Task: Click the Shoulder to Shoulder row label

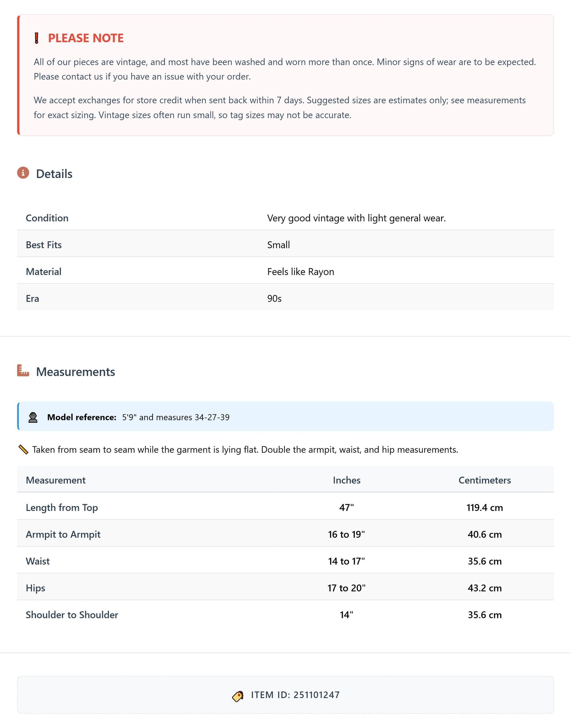Action: [x=72, y=615]
